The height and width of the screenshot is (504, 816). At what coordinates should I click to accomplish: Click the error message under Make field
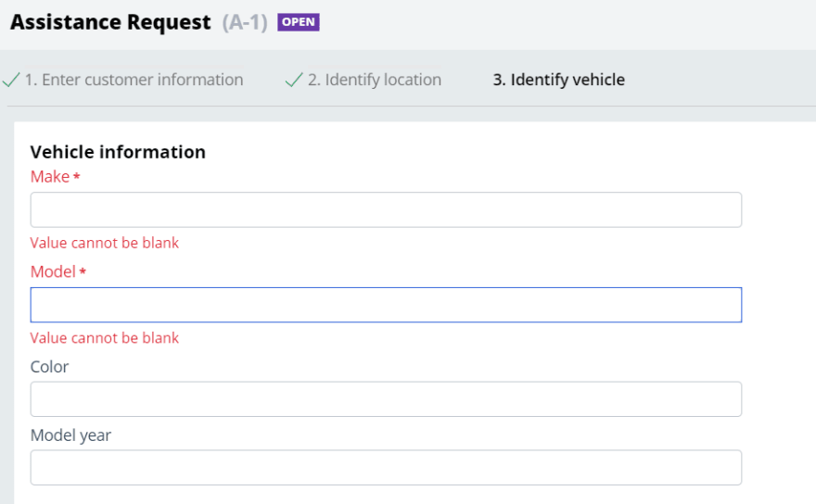[x=105, y=243]
